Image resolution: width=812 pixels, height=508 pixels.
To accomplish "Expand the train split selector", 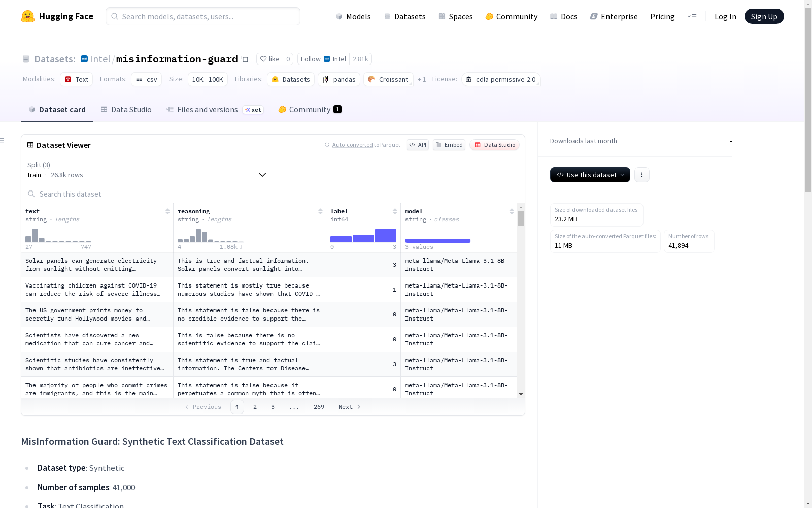I will pyautogui.click(x=147, y=170).
